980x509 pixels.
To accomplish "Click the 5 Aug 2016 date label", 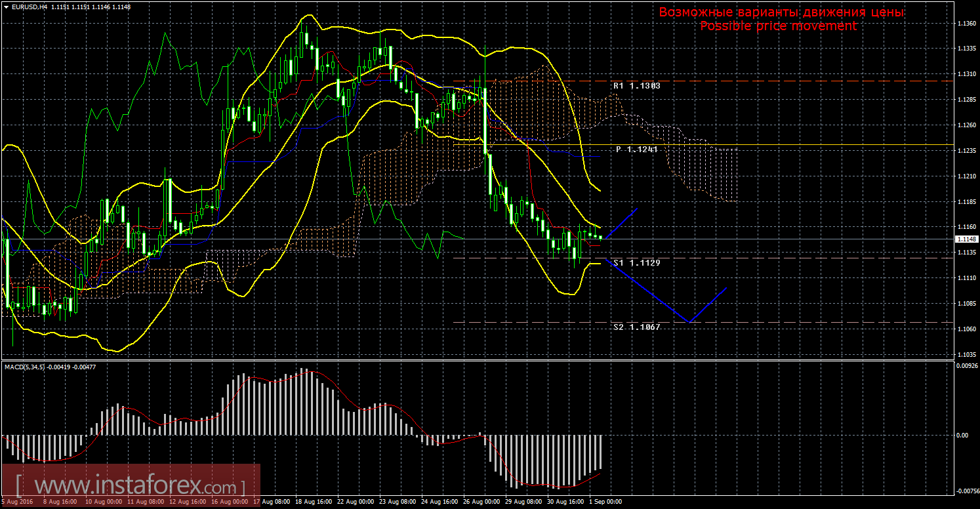I will coord(17,502).
